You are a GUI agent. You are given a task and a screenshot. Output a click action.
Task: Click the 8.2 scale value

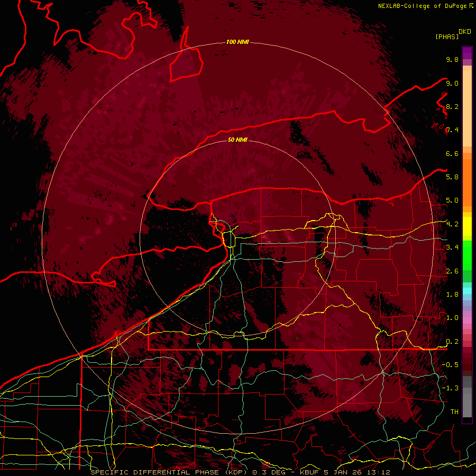[452, 106]
